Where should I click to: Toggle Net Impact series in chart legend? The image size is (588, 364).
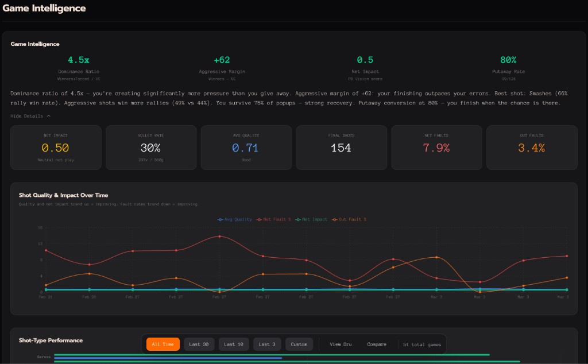311,219
